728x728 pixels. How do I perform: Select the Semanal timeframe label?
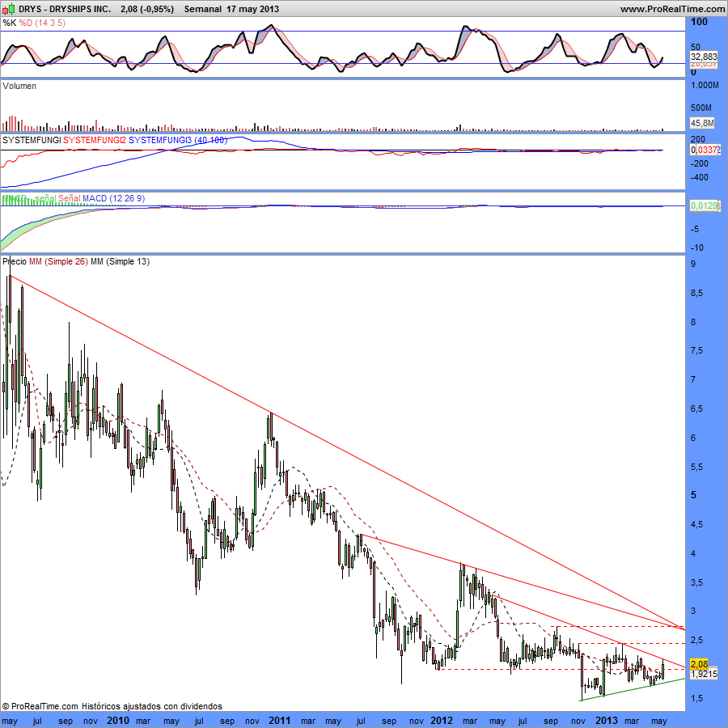pos(203,9)
